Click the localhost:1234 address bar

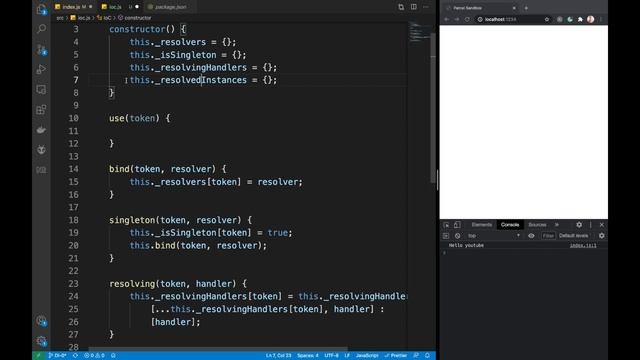tap(513, 19)
